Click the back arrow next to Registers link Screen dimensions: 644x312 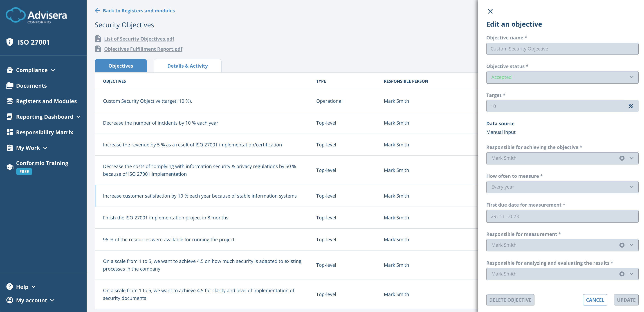pyautogui.click(x=97, y=11)
